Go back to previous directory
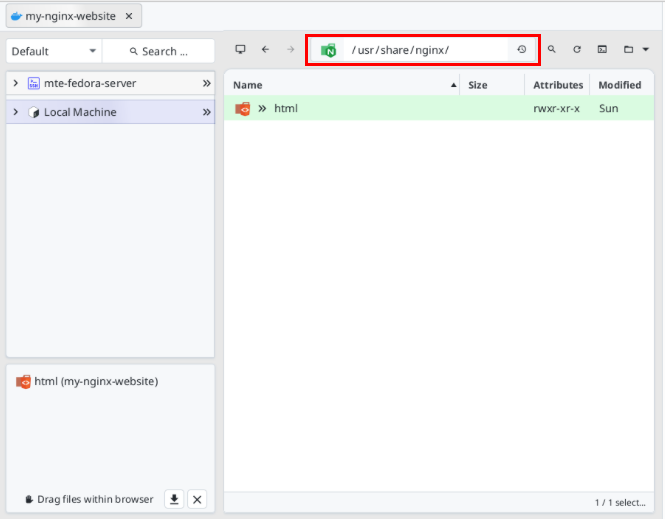This screenshot has width=665, height=522. tap(265, 50)
